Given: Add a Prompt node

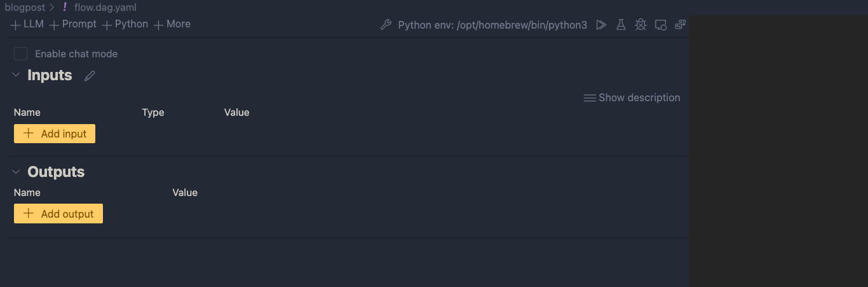Looking at the screenshot, I should 73,24.
